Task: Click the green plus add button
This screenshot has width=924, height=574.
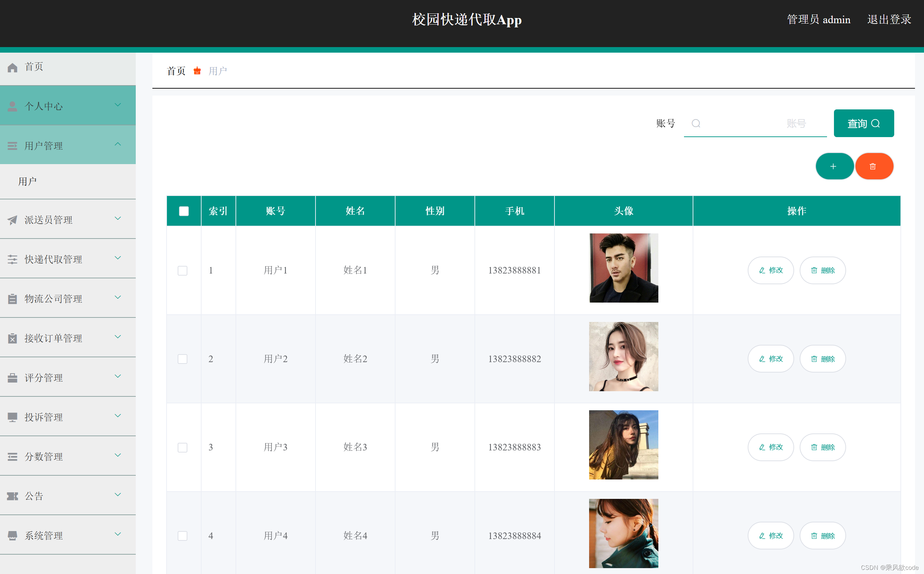Action: [834, 166]
